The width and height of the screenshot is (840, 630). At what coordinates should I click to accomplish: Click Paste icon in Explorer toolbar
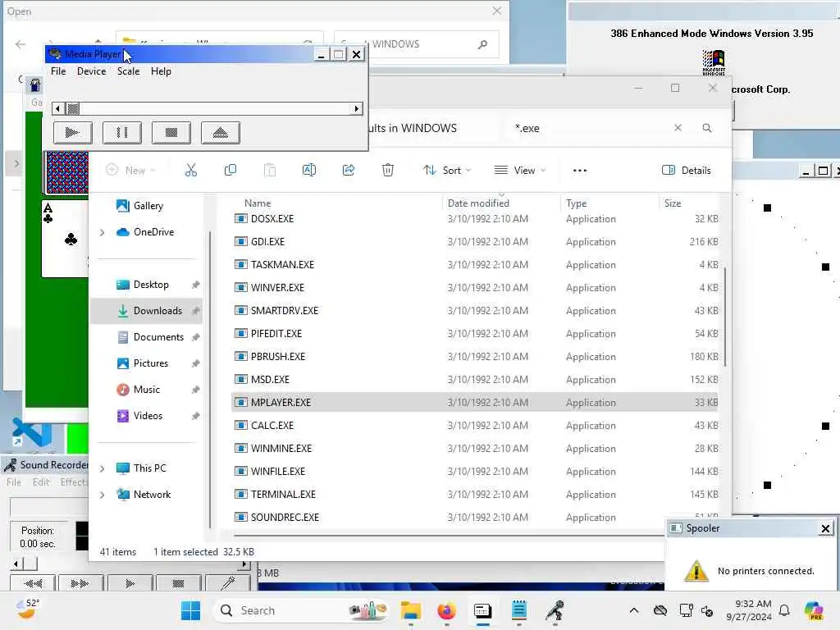click(x=270, y=171)
